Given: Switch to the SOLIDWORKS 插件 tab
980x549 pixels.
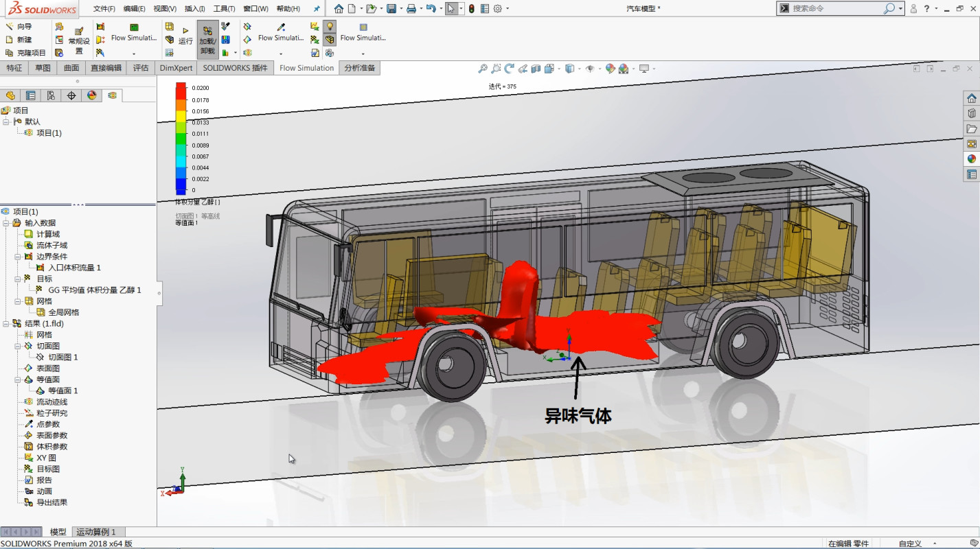Looking at the screenshot, I should [x=235, y=68].
